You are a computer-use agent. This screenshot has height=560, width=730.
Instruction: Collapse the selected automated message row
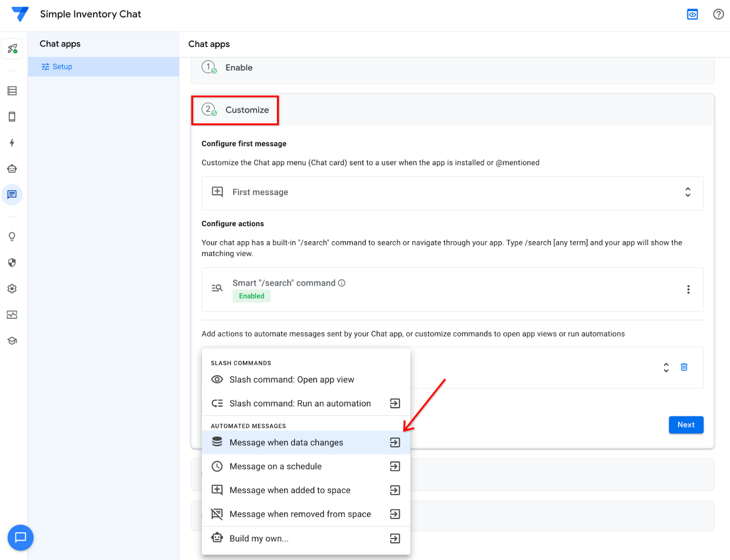pyautogui.click(x=666, y=367)
